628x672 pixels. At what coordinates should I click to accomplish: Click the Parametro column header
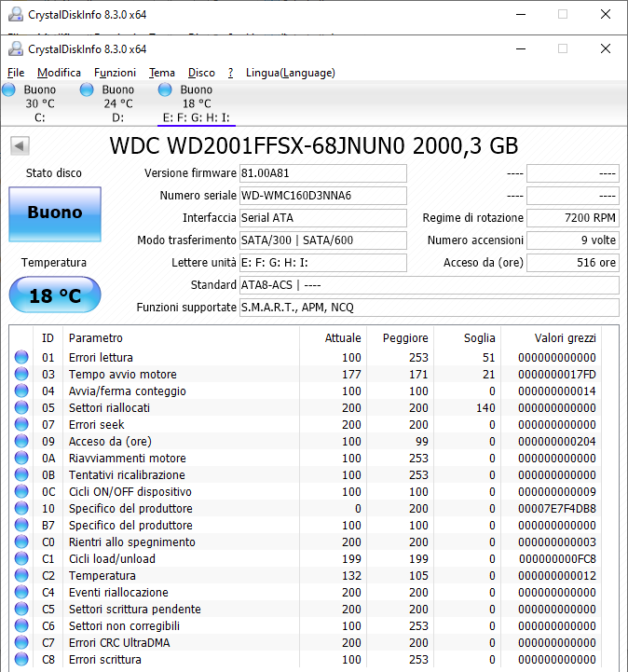point(181,337)
